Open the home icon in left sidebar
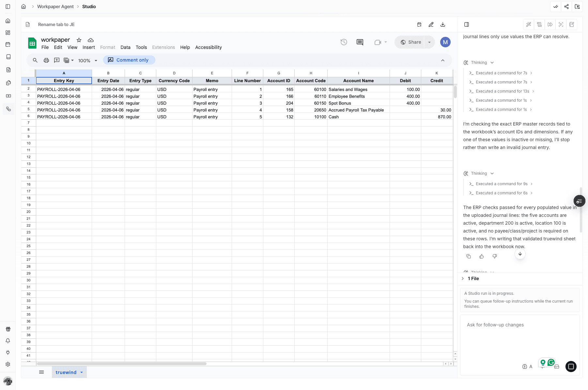This screenshot has width=588, height=390. click(x=8, y=21)
